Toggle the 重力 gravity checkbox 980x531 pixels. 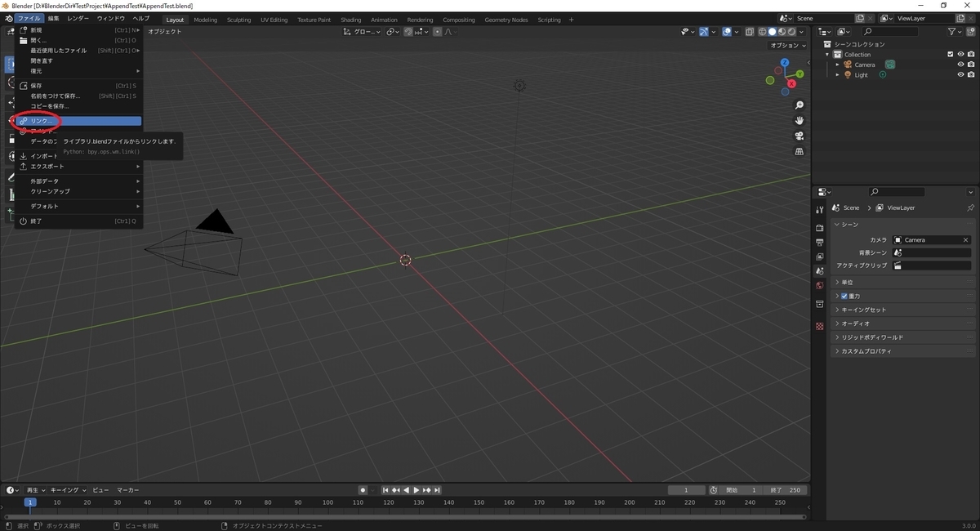click(x=844, y=296)
